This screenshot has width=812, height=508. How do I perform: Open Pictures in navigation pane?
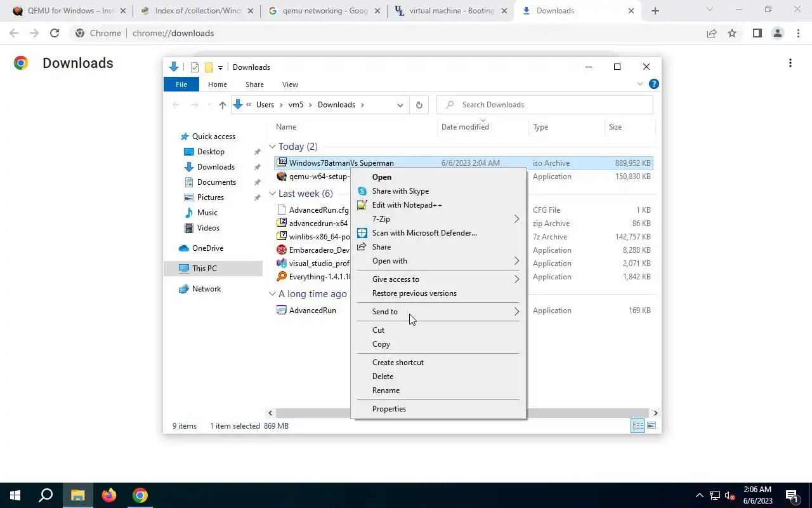(210, 197)
